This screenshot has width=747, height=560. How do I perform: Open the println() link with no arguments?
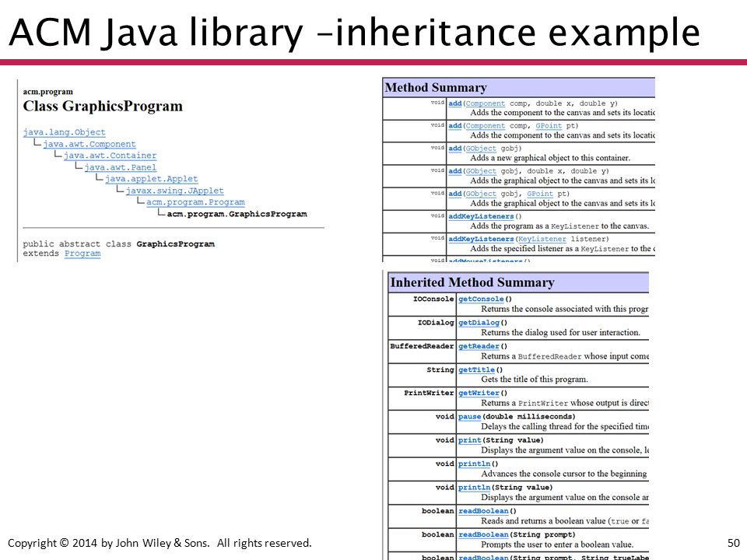point(474,464)
